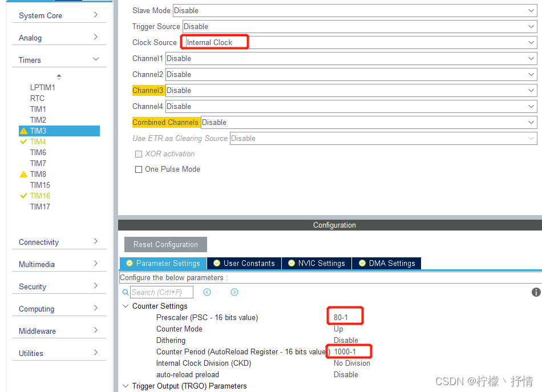Select TIM2 in the timers list
542x392 pixels.
pos(38,120)
